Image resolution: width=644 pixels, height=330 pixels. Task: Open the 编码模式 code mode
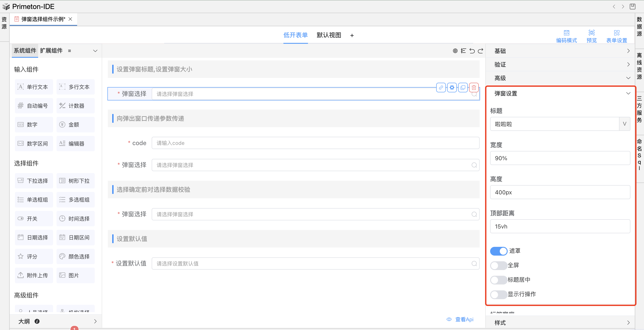566,36
